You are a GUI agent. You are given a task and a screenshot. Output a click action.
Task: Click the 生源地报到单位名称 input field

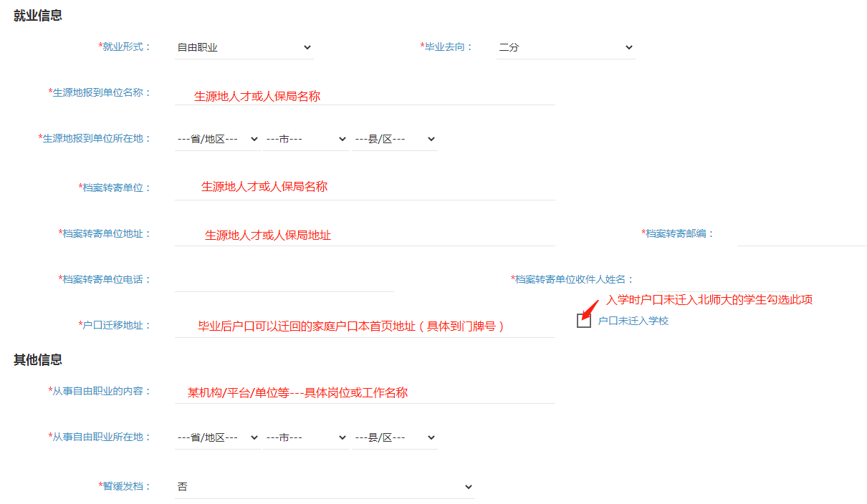(x=364, y=94)
